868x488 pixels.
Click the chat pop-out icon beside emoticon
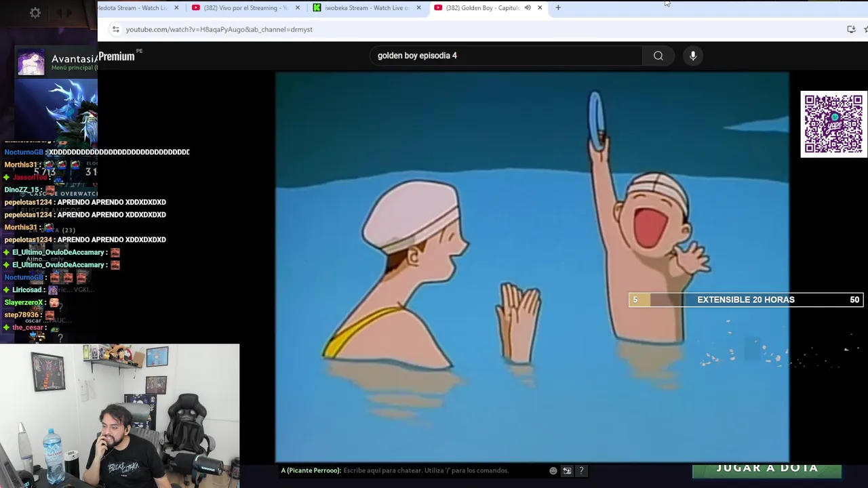pos(567,470)
